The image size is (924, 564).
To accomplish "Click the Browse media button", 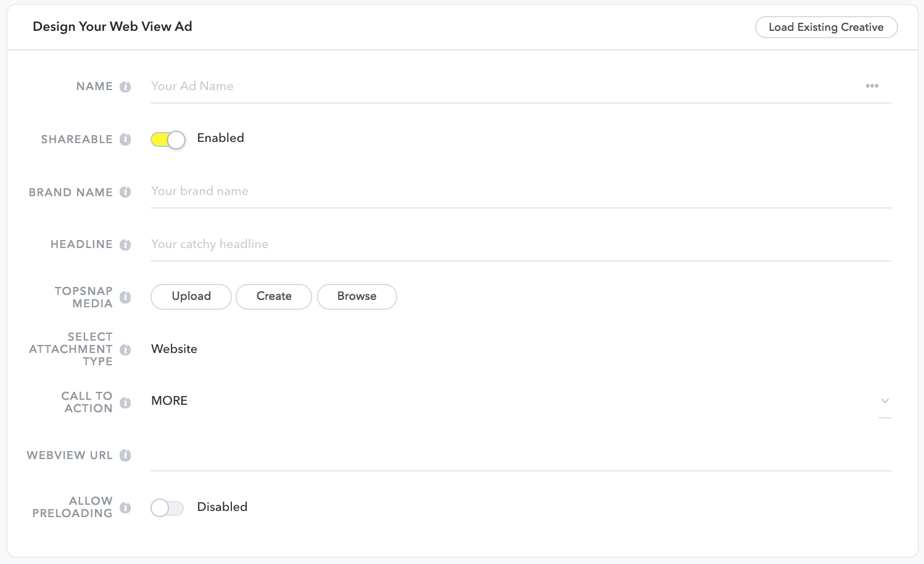I will point(357,296).
